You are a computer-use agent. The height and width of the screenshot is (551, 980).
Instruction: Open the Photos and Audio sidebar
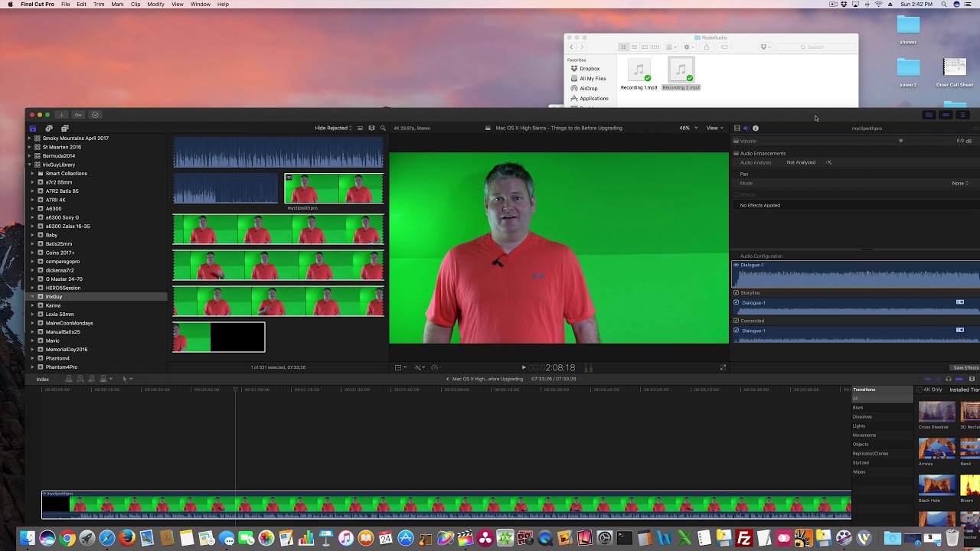(x=49, y=128)
